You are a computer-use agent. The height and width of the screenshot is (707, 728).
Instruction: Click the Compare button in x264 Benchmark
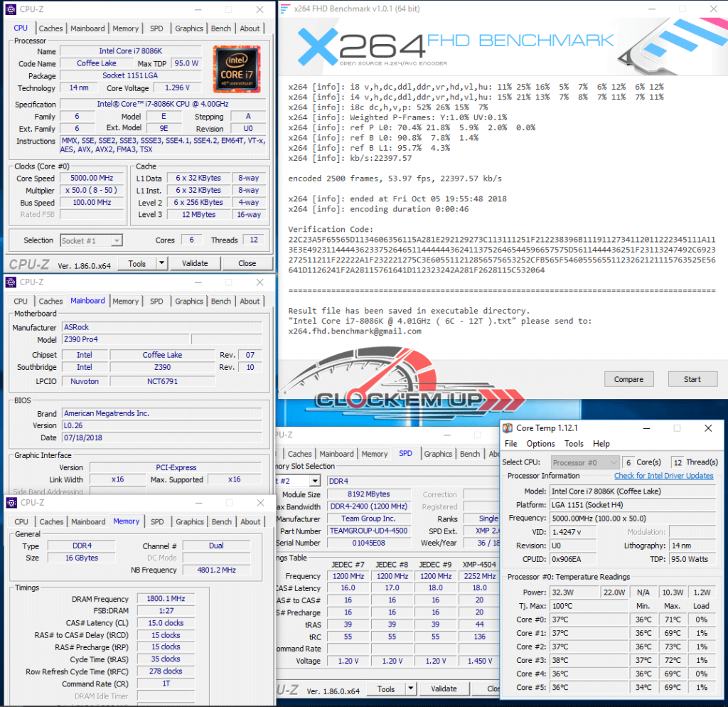(x=628, y=379)
